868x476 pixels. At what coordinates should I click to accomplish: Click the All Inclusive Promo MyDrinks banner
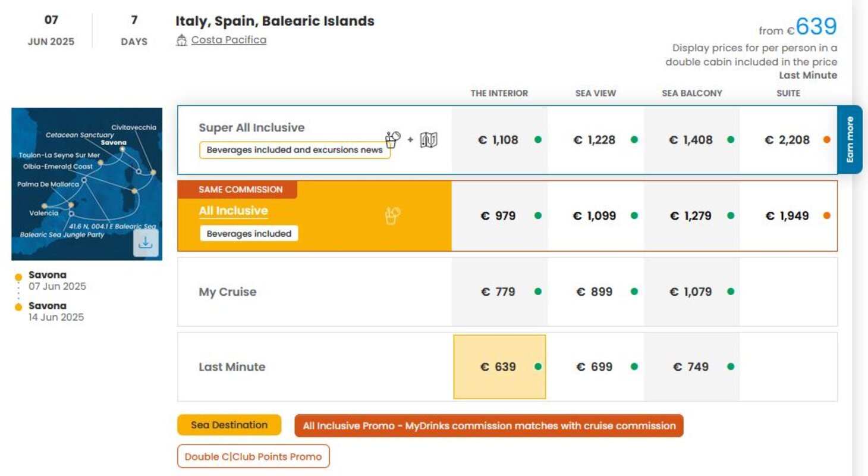[x=489, y=425]
